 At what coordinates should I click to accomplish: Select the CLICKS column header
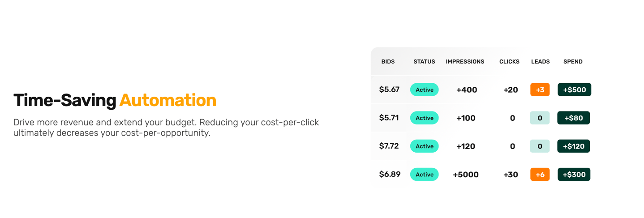click(x=509, y=62)
